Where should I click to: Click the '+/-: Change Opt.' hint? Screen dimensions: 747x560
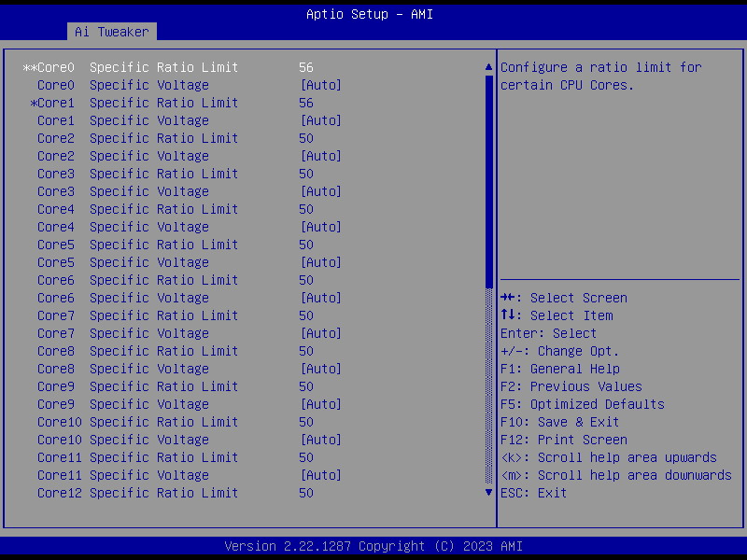559,351
